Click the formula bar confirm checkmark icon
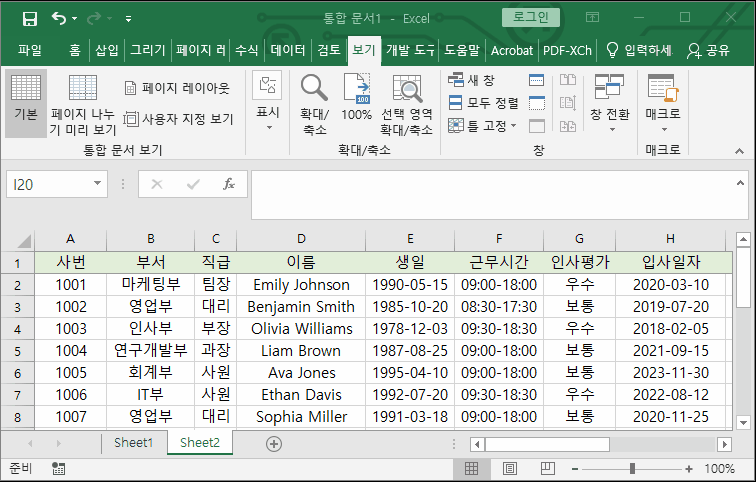The width and height of the screenshot is (756, 482). point(193,184)
